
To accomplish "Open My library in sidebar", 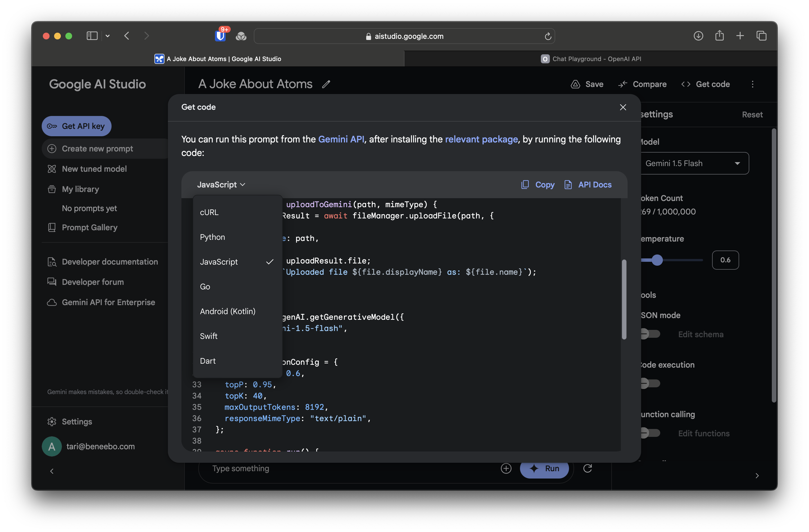I will click(x=74, y=189).
